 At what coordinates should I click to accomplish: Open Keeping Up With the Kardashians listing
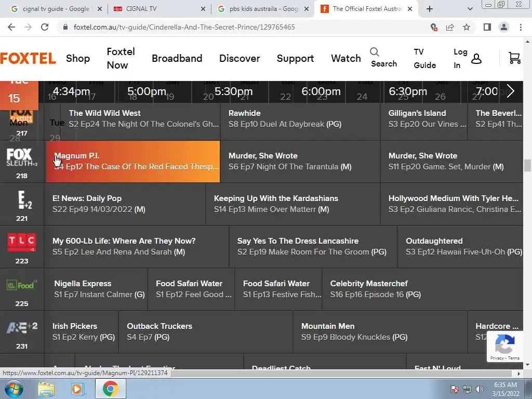[293, 204]
